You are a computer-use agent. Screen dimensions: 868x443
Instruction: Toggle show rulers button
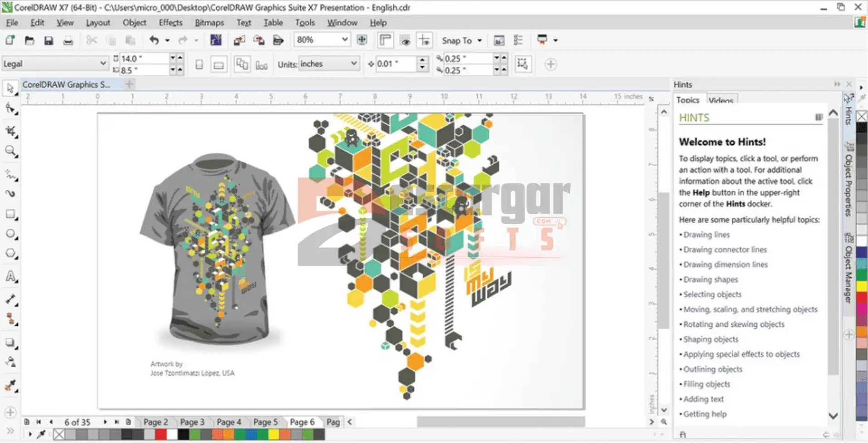(x=385, y=40)
